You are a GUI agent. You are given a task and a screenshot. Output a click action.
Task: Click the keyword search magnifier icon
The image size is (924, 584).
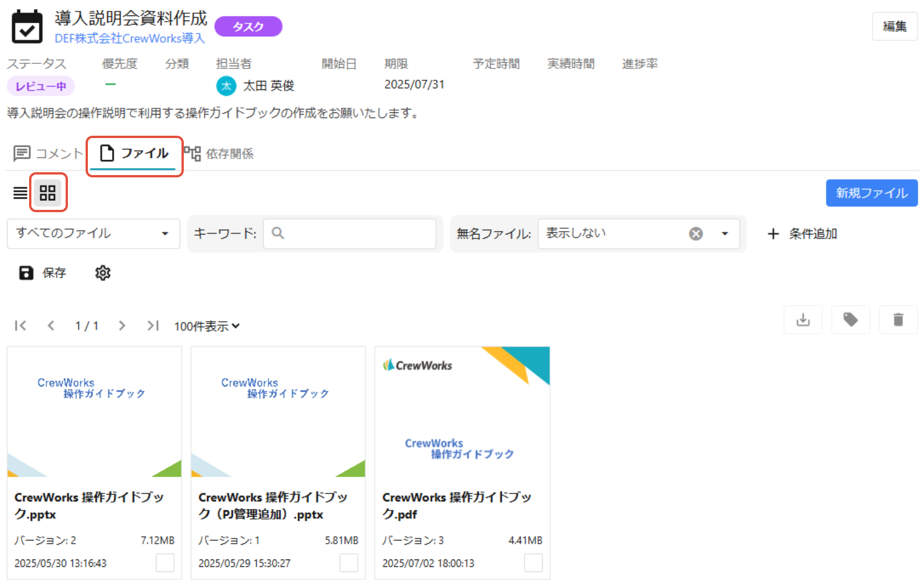click(278, 233)
